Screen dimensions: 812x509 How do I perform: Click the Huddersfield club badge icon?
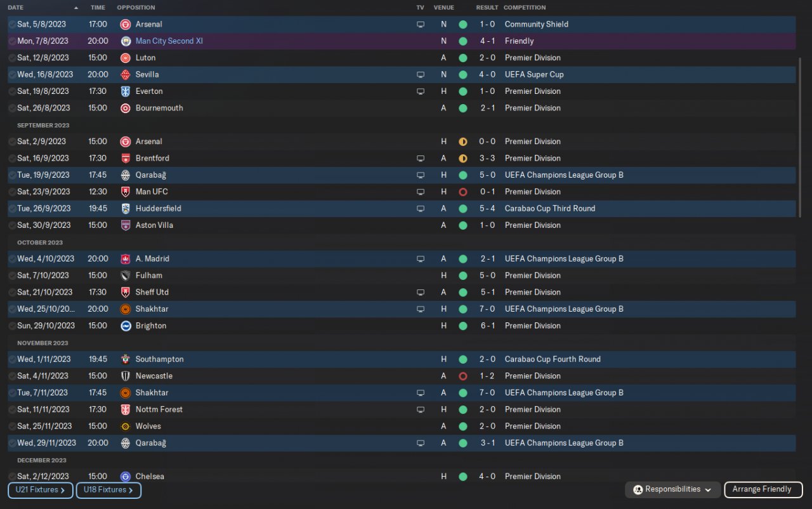(x=126, y=208)
